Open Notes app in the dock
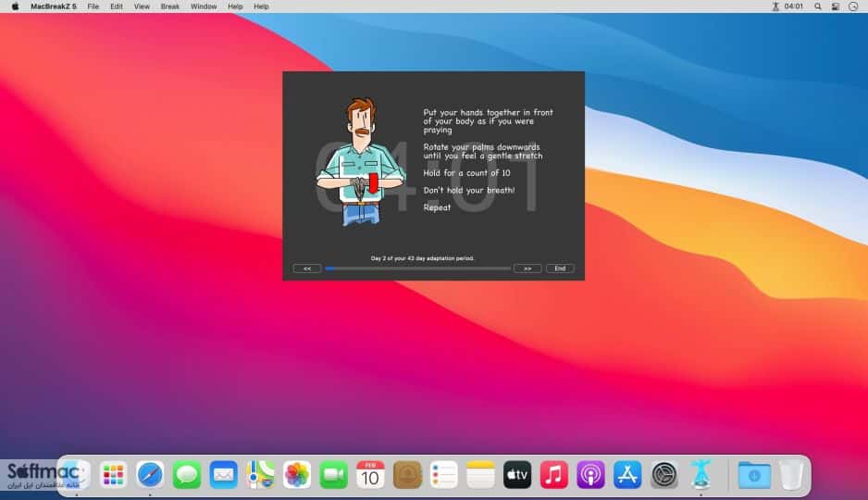 click(x=480, y=475)
